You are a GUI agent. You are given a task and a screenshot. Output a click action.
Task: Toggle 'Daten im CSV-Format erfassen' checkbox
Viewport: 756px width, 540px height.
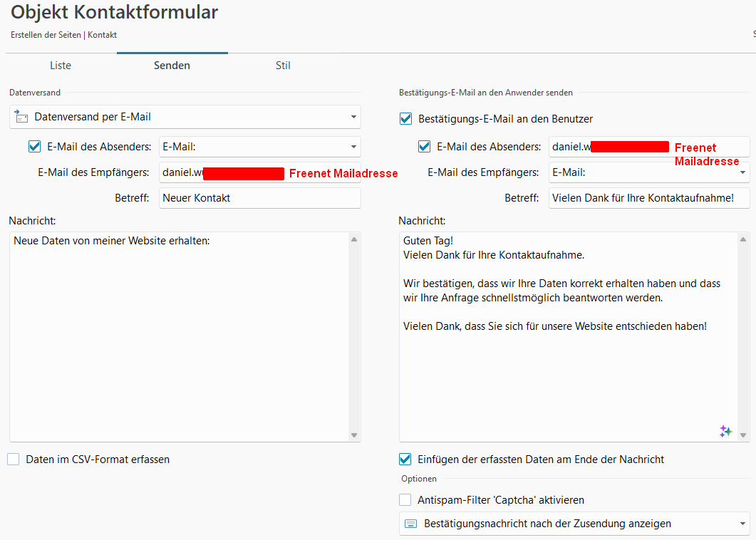[14, 459]
